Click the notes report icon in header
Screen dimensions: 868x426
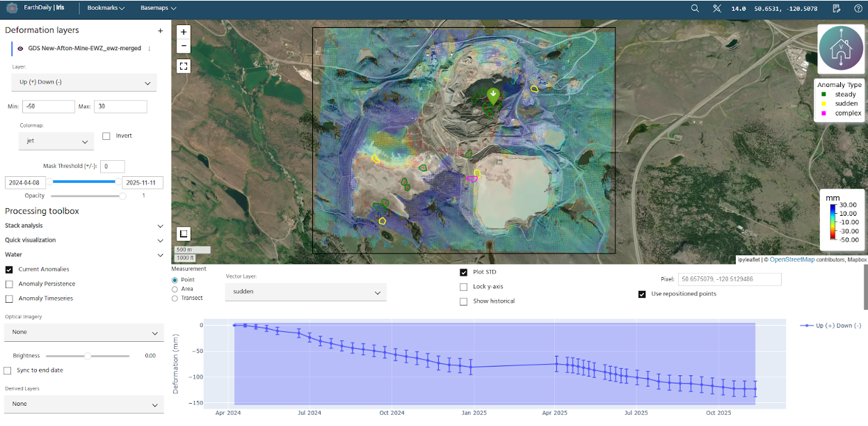(837, 8)
